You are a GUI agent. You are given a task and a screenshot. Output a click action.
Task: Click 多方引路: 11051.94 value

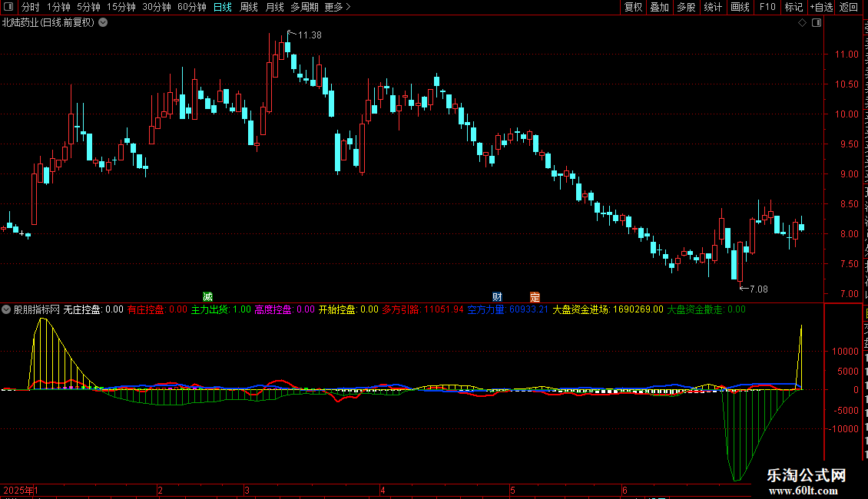pyautogui.click(x=422, y=310)
